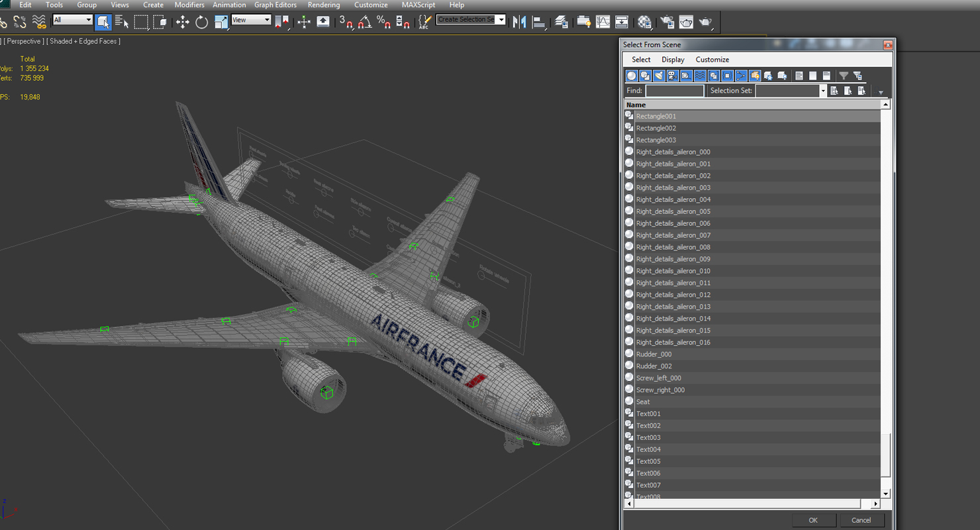Toggle Display Lights filter in Select From Scene
Image resolution: width=980 pixels, height=530 pixels.
pyautogui.click(x=659, y=76)
